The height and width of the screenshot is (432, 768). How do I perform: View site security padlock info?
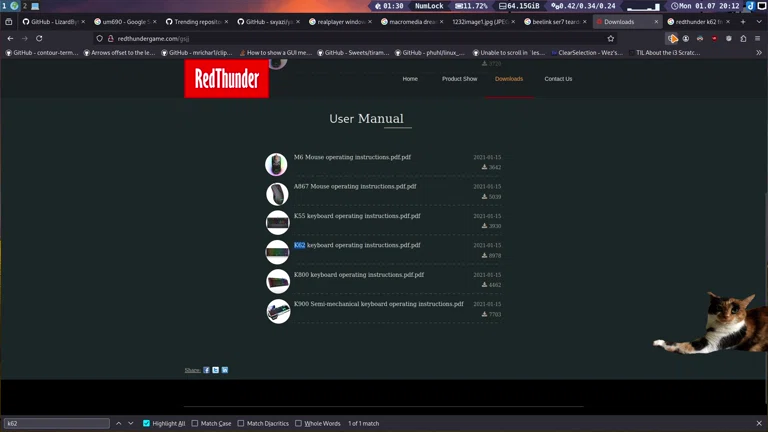point(111,38)
